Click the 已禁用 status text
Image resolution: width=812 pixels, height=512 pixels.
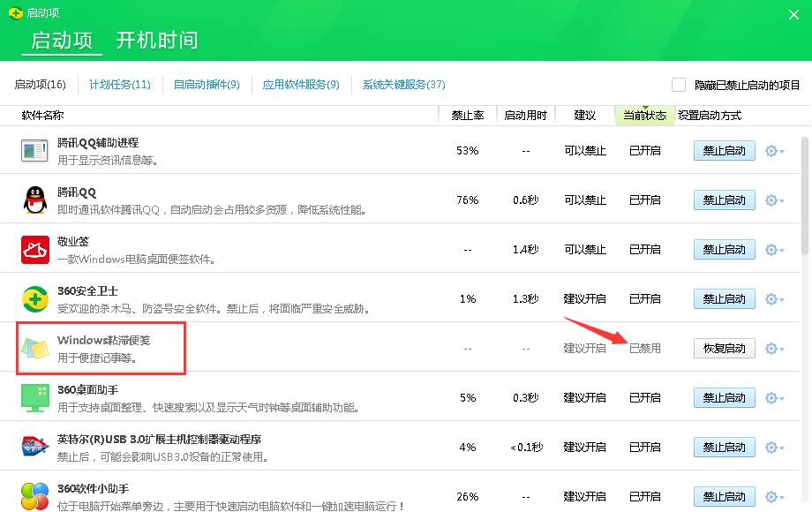[644, 349]
